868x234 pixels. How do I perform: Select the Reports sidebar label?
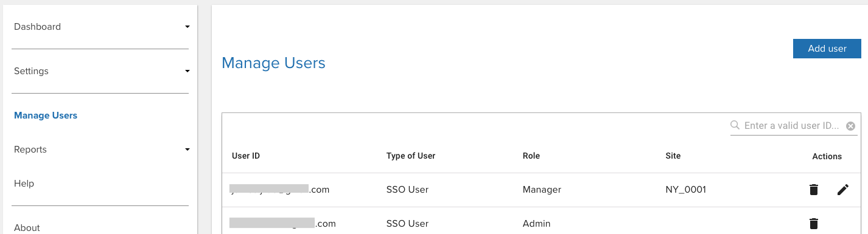point(30,150)
